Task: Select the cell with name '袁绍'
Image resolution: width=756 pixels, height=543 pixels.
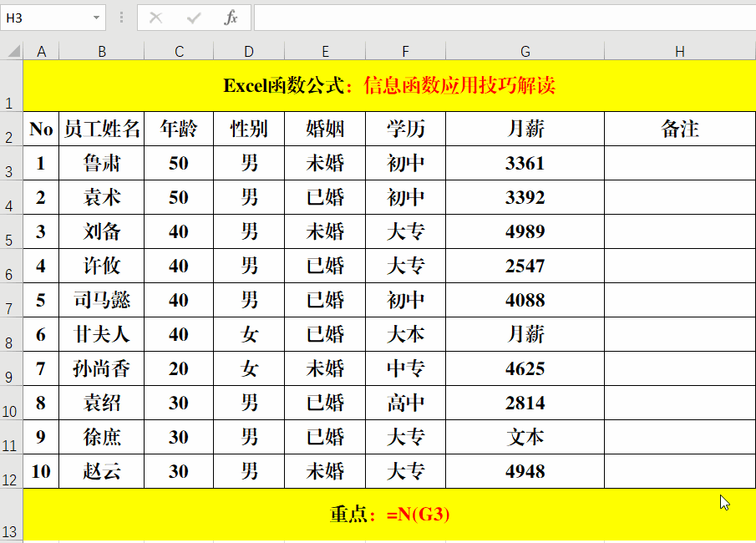Action: pos(102,403)
